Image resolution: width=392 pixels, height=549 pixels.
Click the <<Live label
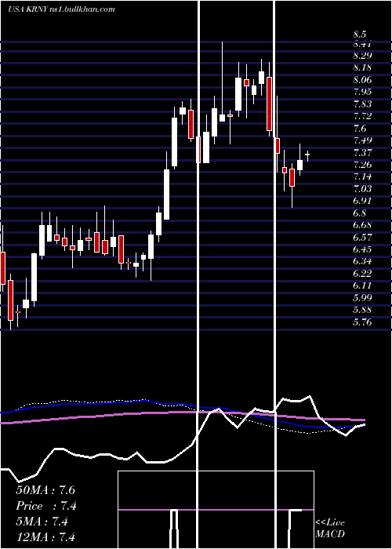[330, 523]
